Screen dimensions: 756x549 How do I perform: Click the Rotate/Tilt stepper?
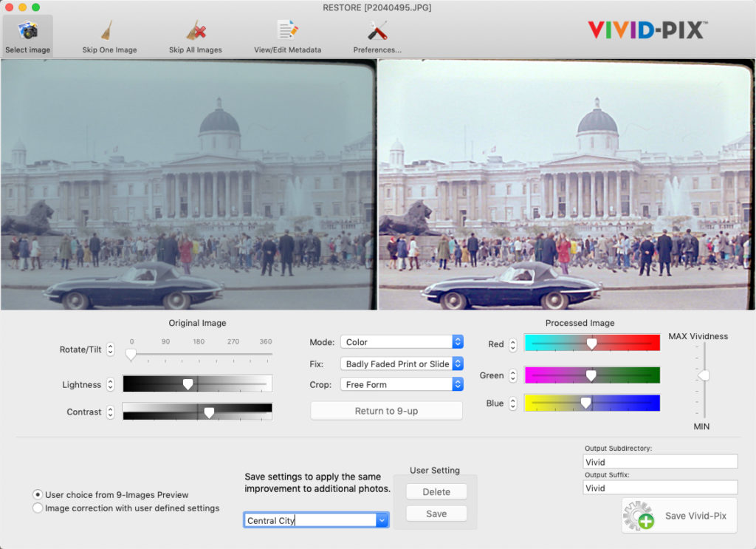tap(111, 349)
